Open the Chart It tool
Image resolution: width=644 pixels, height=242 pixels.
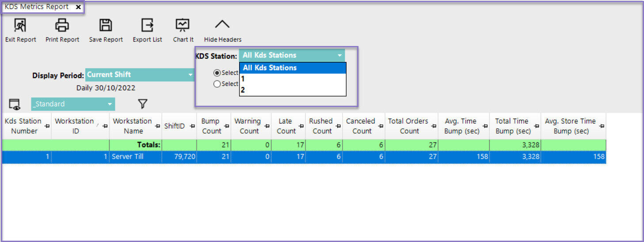point(183,26)
